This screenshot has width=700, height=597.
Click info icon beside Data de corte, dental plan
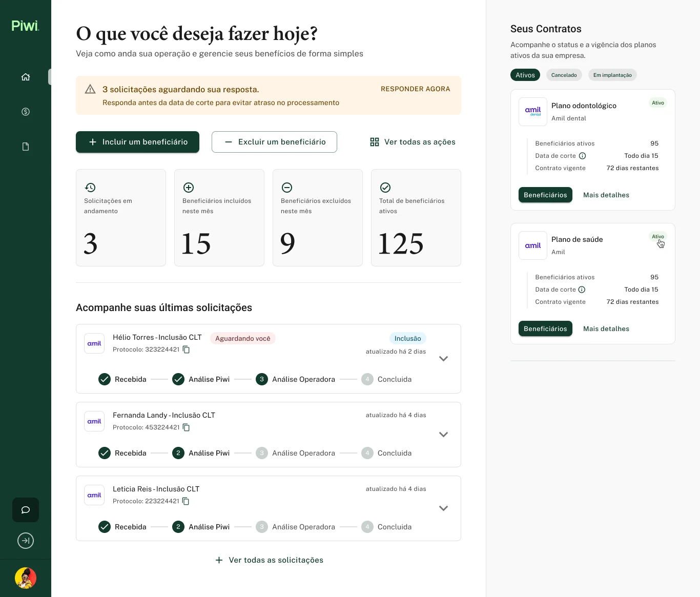[582, 156]
